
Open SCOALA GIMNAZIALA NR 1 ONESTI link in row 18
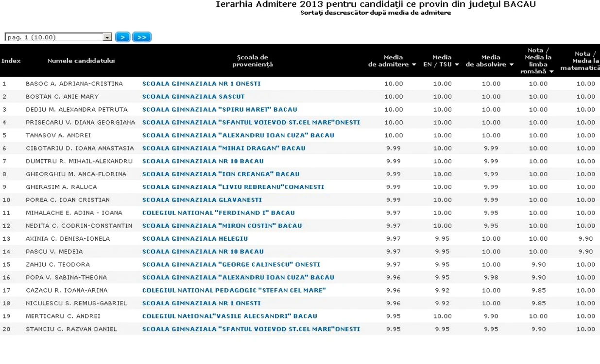[x=202, y=303]
